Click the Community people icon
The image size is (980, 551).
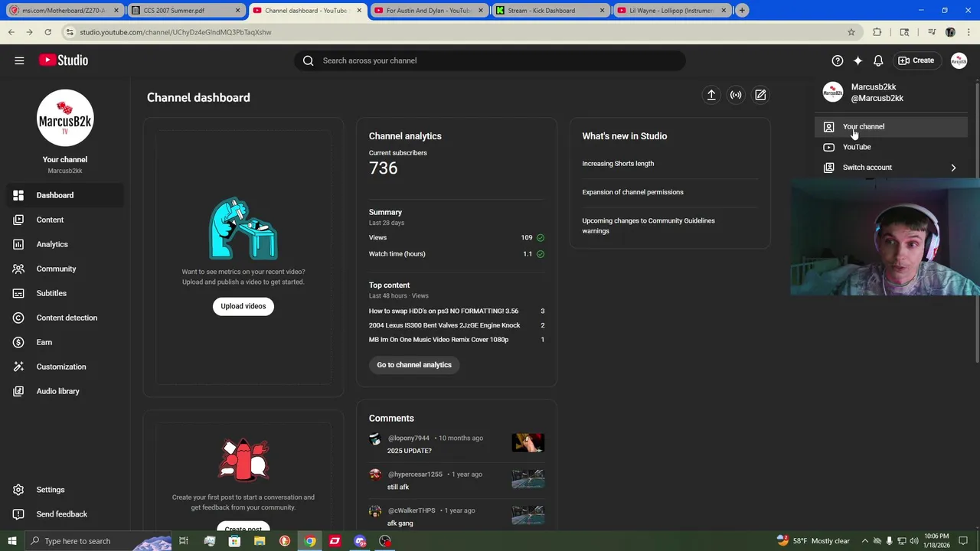coord(18,269)
